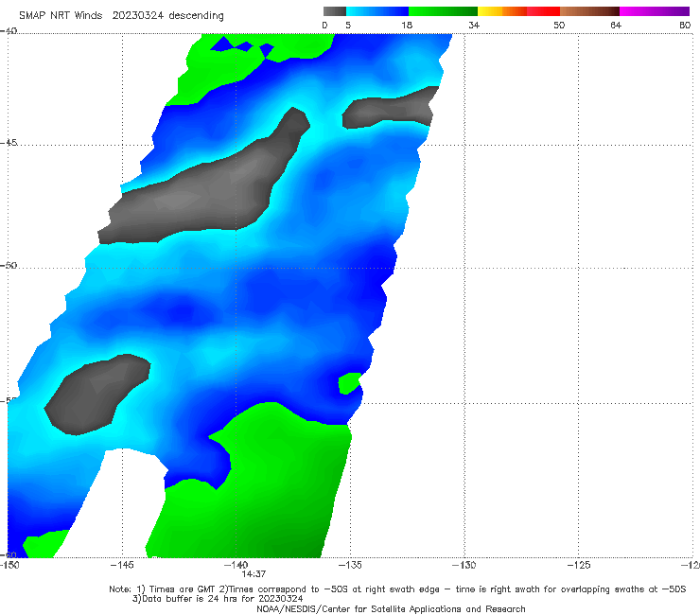Click the gray 0–5 segment of the color bar

(334, 11)
